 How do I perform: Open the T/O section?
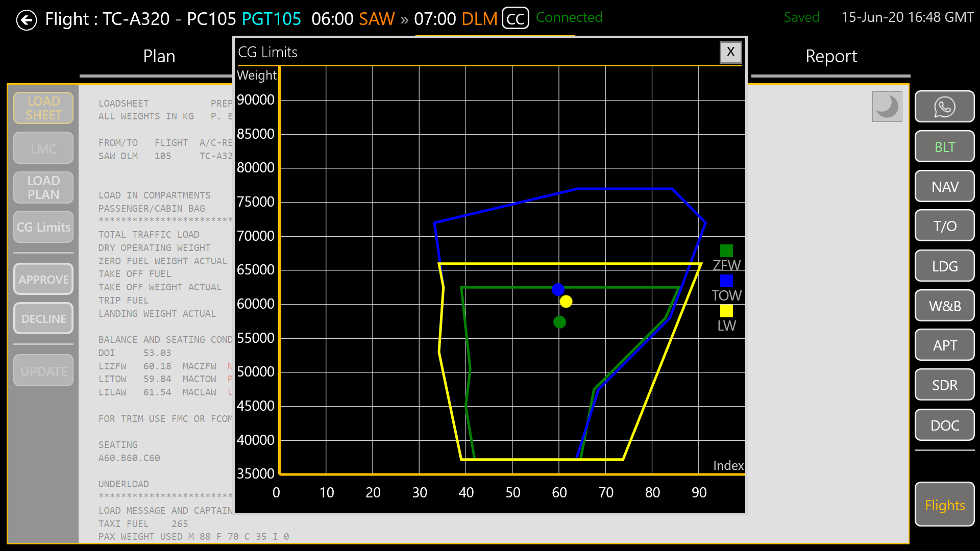pyautogui.click(x=944, y=226)
